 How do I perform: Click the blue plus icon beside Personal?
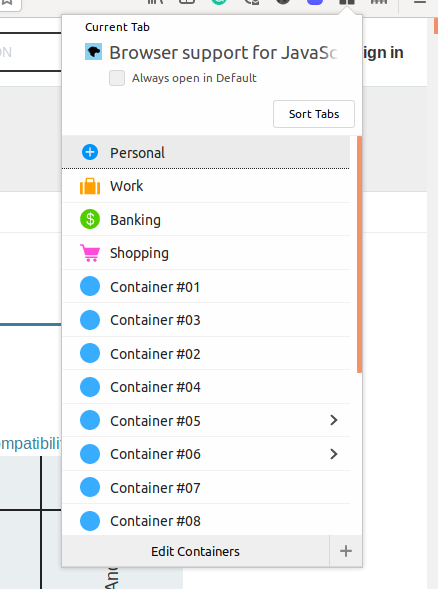[90, 152]
